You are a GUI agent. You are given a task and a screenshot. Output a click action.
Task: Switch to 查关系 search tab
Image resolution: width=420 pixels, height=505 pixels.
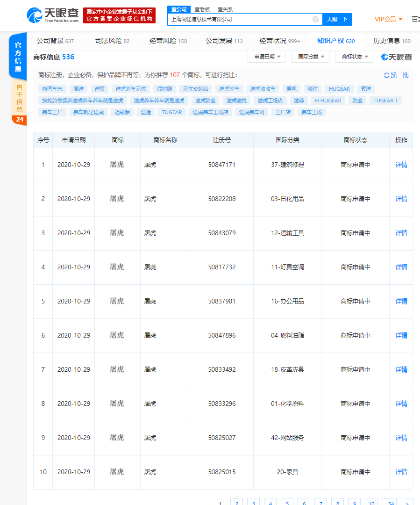click(x=225, y=10)
